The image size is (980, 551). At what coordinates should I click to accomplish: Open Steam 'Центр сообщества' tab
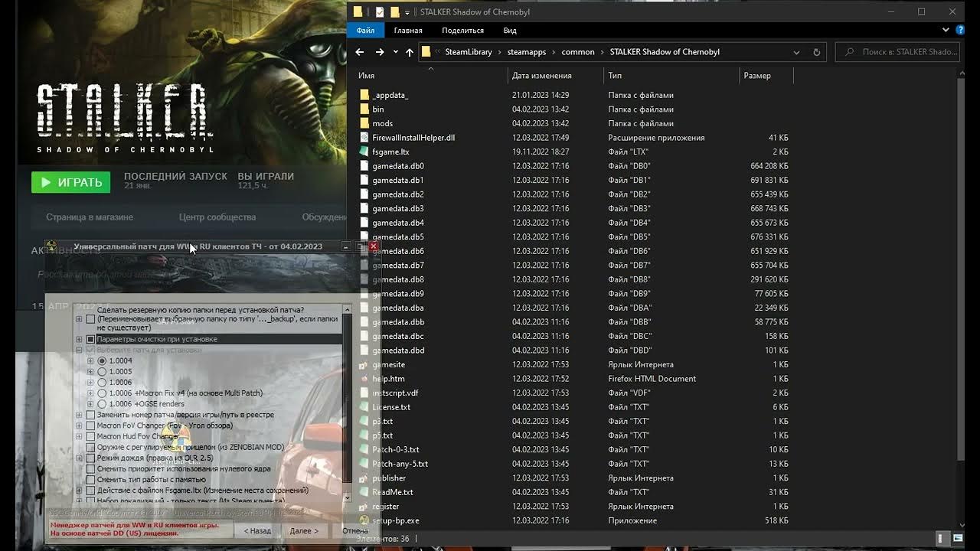pyautogui.click(x=217, y=217)
